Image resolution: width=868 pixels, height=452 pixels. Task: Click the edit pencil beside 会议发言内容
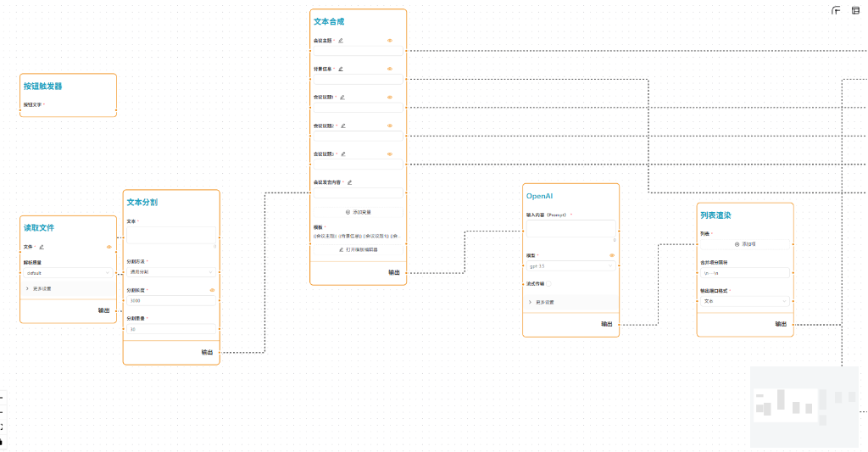click(x=349, y=181)
